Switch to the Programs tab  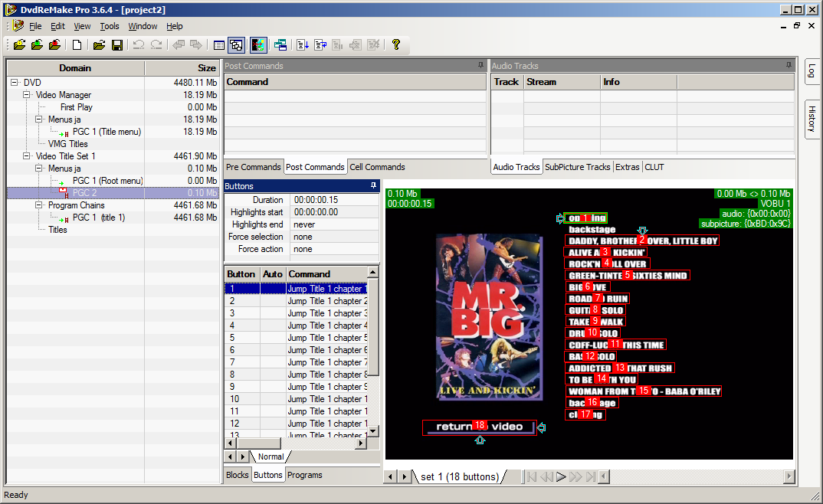[305, 475]
